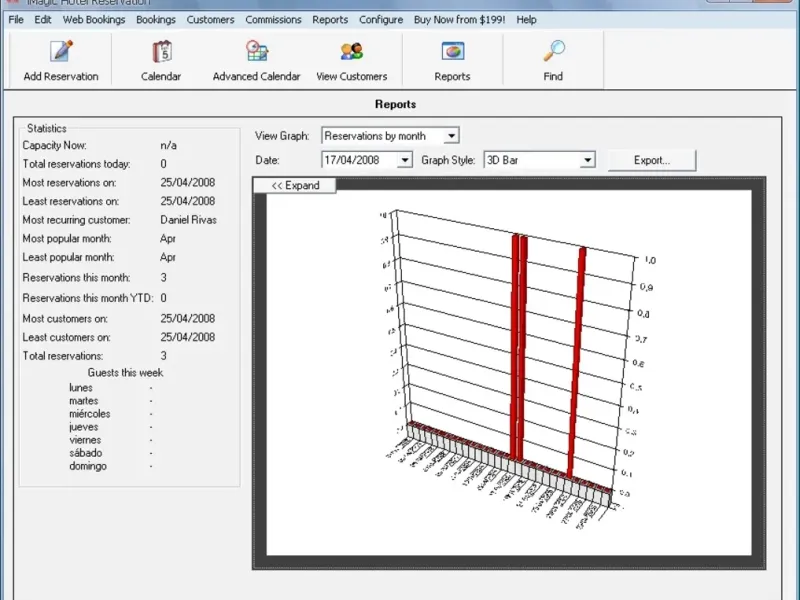The height and width of the screenshot is (600, 800).
Task: Click the Graph Style: label
Action: (x=448, y=160)
